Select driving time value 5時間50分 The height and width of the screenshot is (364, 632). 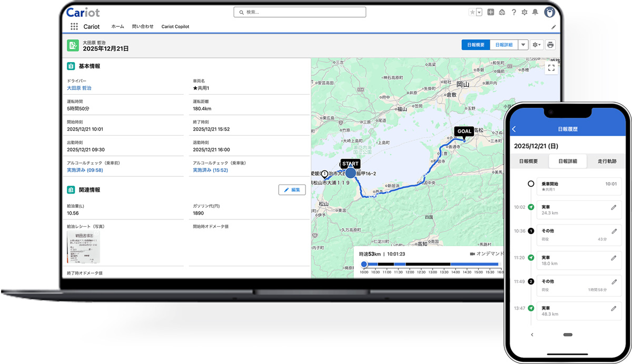[78, 109]
